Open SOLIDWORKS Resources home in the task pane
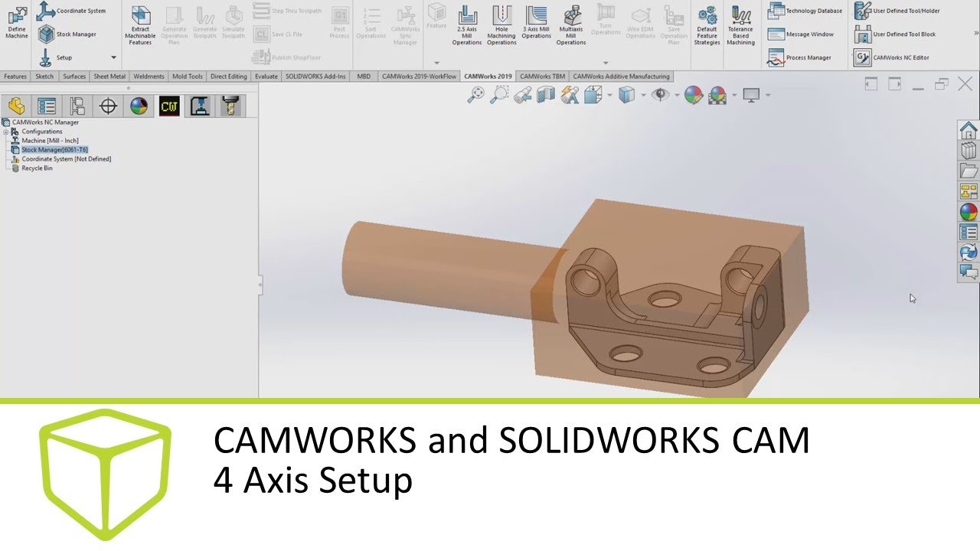 [969, 130]
